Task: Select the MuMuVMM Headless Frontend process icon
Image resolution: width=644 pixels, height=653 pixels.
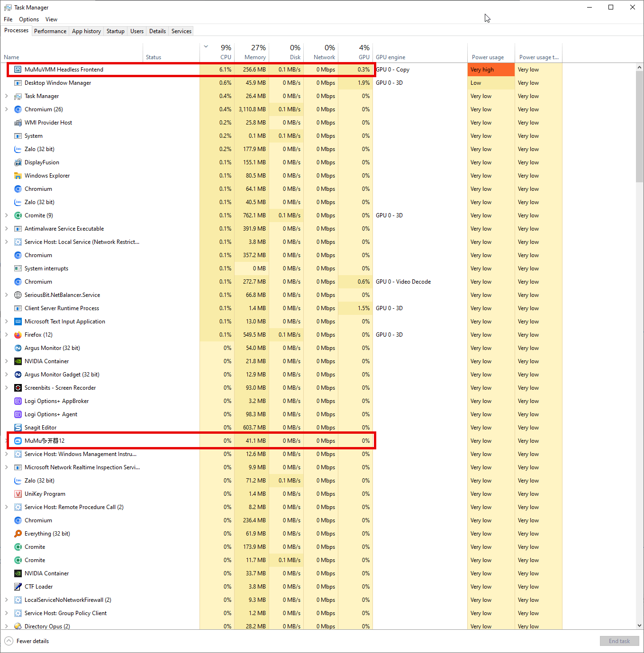Action: click(x=18, y=70)
